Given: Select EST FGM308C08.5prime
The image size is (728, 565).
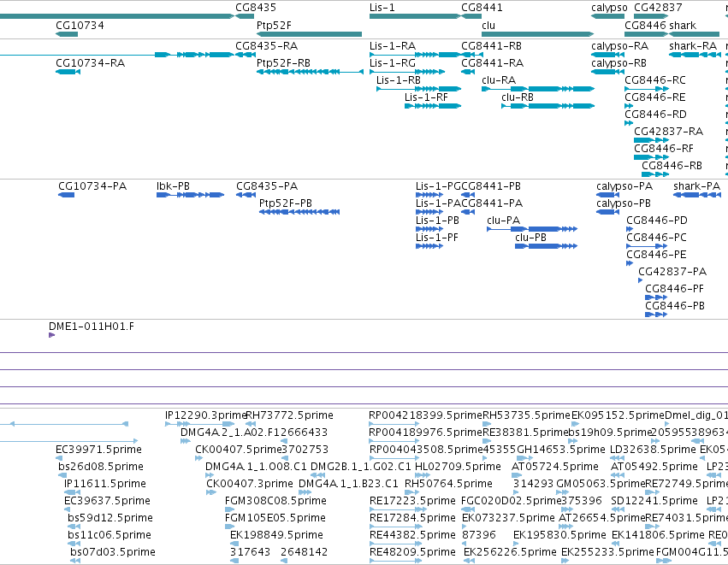Looking at the screenshot, I should [275, 501].
